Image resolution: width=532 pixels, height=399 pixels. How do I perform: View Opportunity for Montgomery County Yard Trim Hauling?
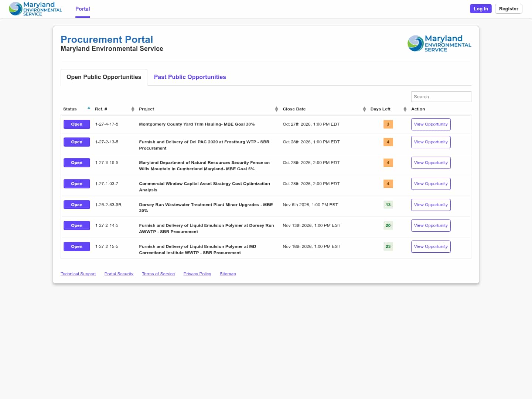pyautogui.click(x=431, y=125)
